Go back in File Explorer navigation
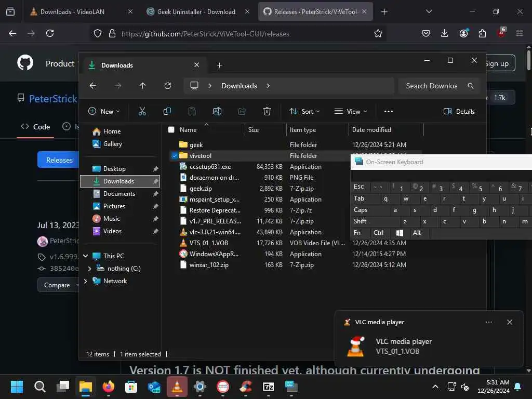 [93, 86]
